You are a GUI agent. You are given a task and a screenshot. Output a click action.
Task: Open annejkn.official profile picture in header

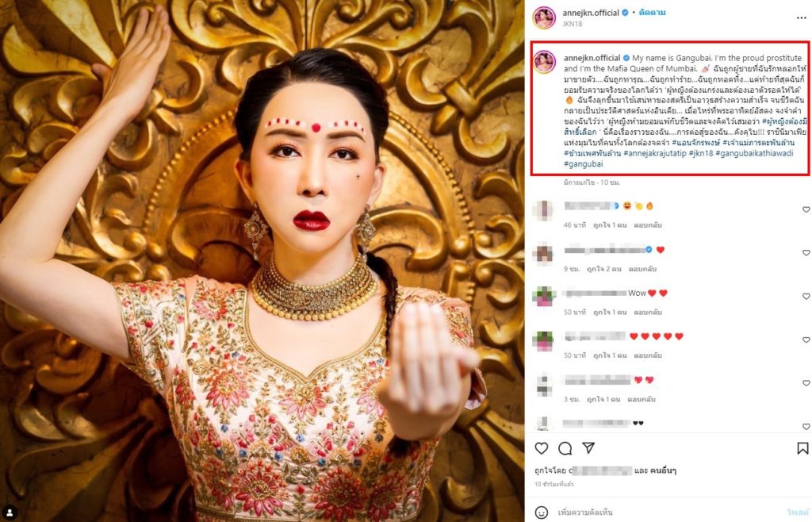click(544, 17)
